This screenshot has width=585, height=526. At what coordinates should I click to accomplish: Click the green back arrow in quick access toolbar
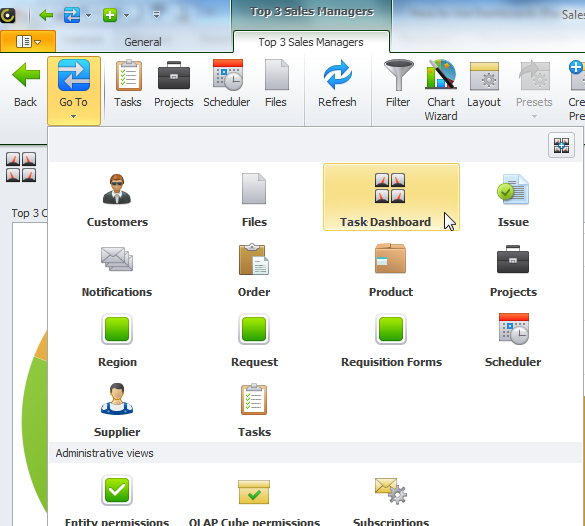pos(46,15)
